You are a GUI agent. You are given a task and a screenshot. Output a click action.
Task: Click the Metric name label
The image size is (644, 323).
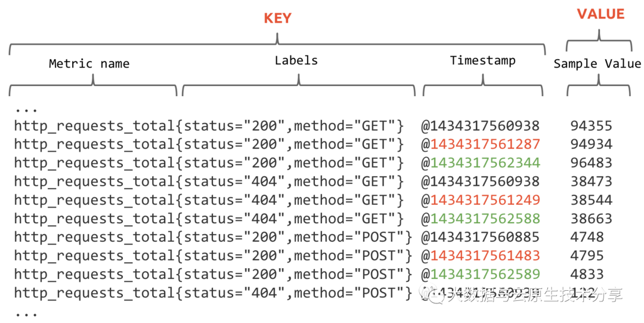89,63
